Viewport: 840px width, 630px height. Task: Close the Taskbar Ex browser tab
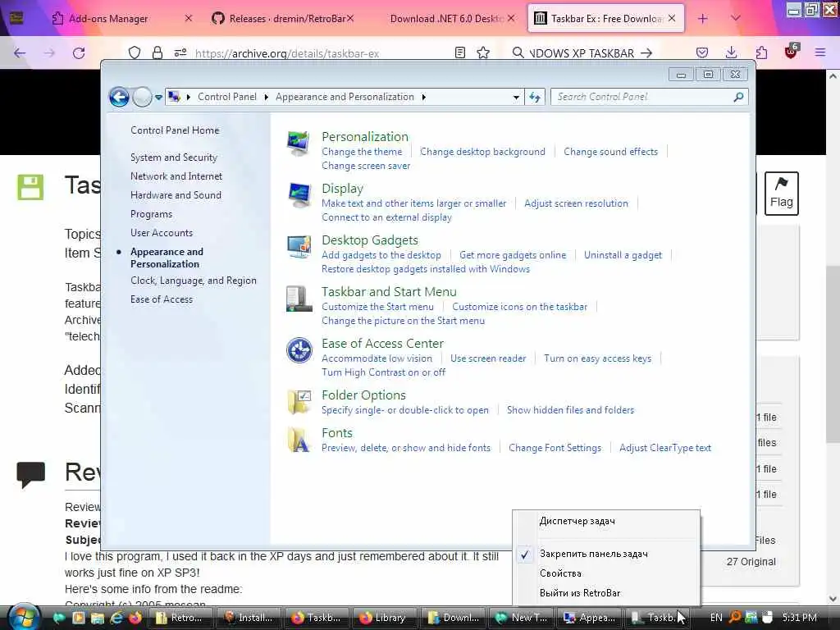pyautogui.click(x=672, y=18)
